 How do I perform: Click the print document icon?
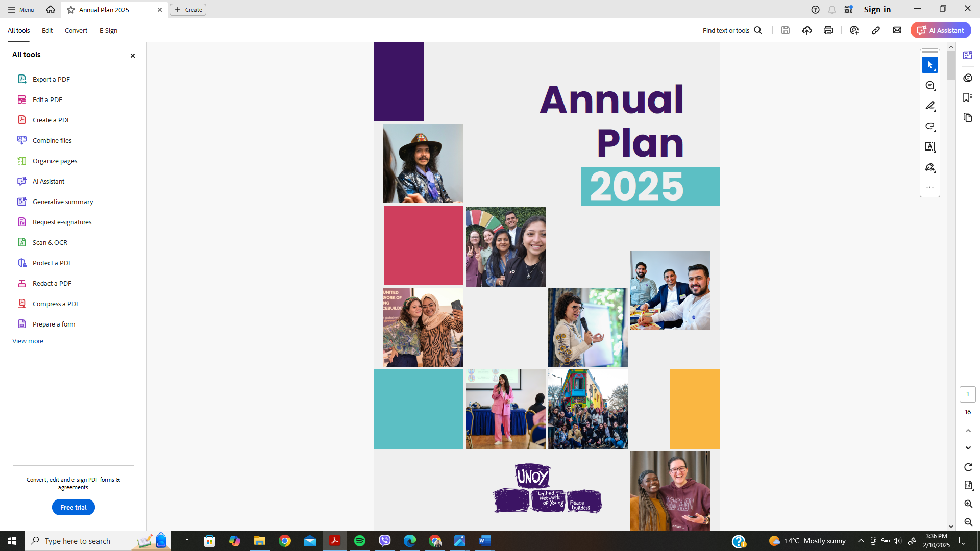(828, 30)
